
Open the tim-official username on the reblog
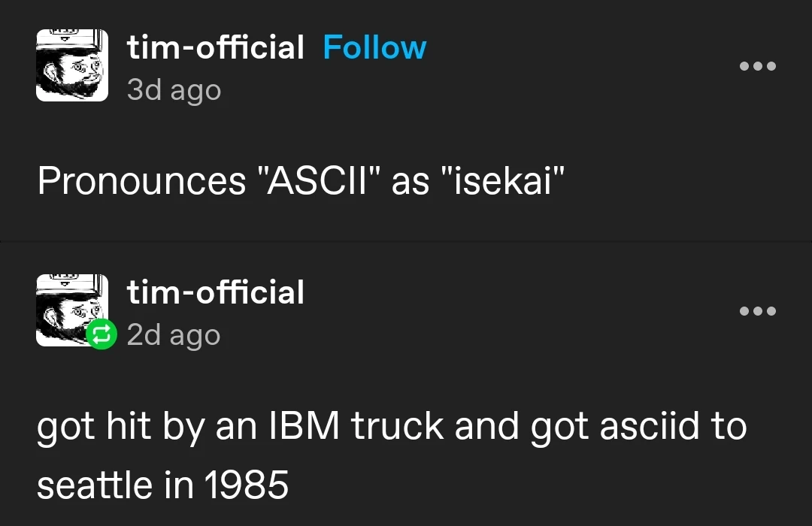pyautogui.click(x=215, y=293)
